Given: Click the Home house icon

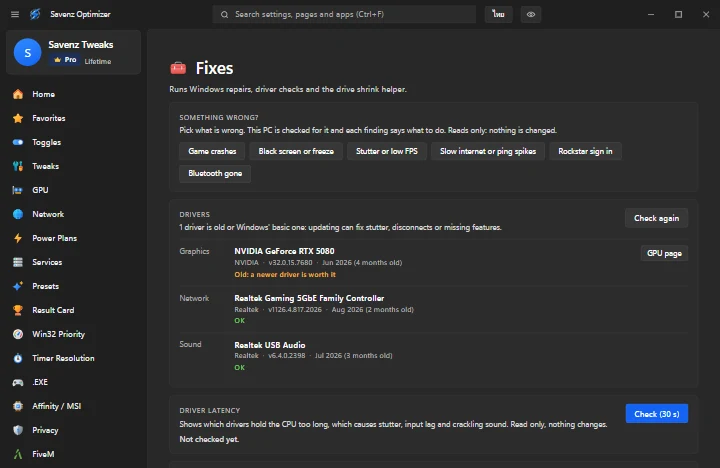Looking at the screenshot, I should point(18,94).
